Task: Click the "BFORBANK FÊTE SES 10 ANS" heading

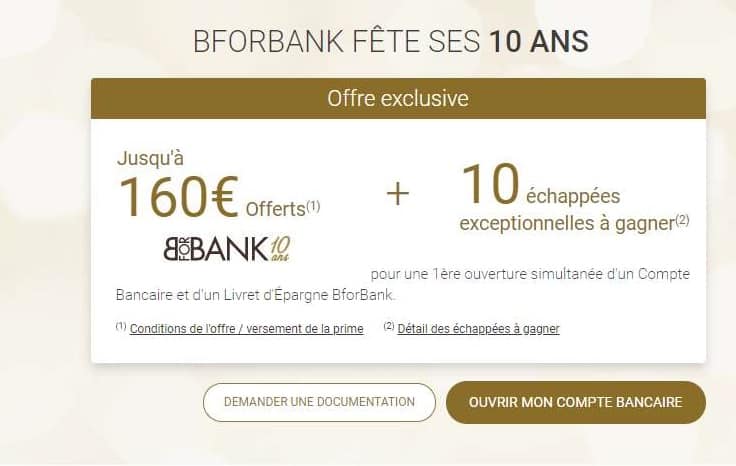Action: tap(391, 41)
